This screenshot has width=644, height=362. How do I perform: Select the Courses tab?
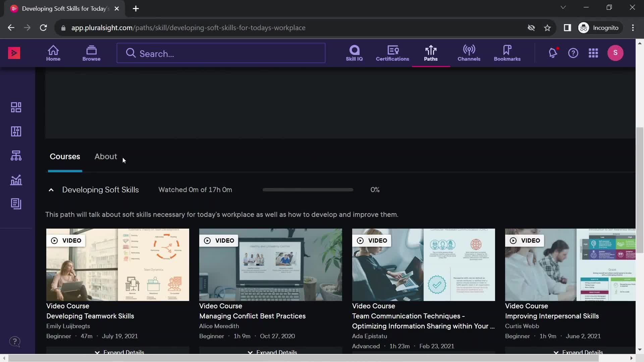pos(65,157)
